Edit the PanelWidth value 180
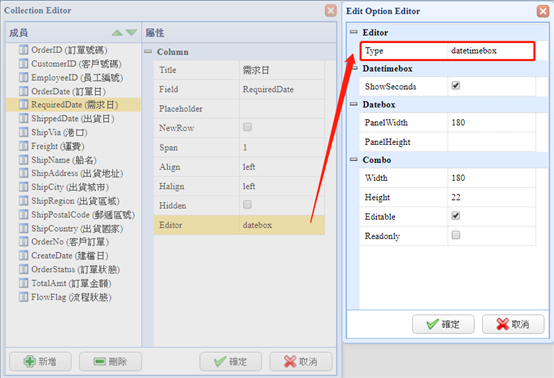554x378 pixels. point(491,123)
